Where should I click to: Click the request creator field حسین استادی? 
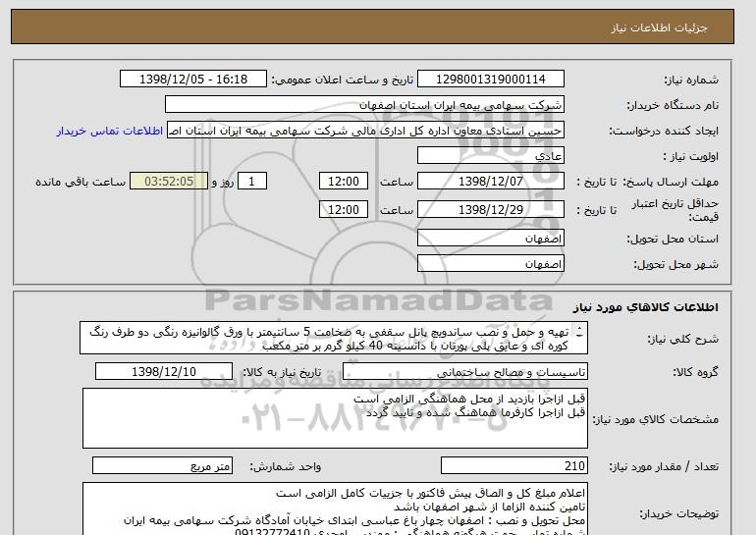[365, 131]
